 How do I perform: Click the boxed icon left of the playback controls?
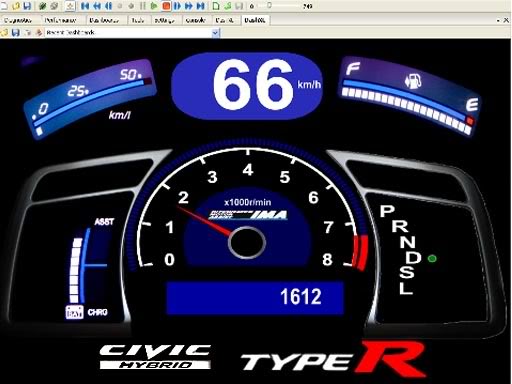pos(70,6)
